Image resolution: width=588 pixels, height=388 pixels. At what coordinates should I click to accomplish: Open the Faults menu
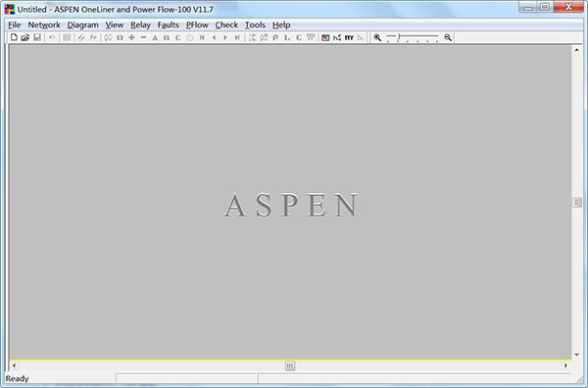click(x=168, y=24)
